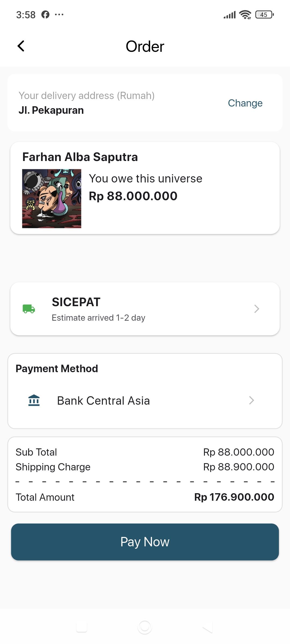Tap the back arrow icon
Screen dimensions: 290x644
21,46
